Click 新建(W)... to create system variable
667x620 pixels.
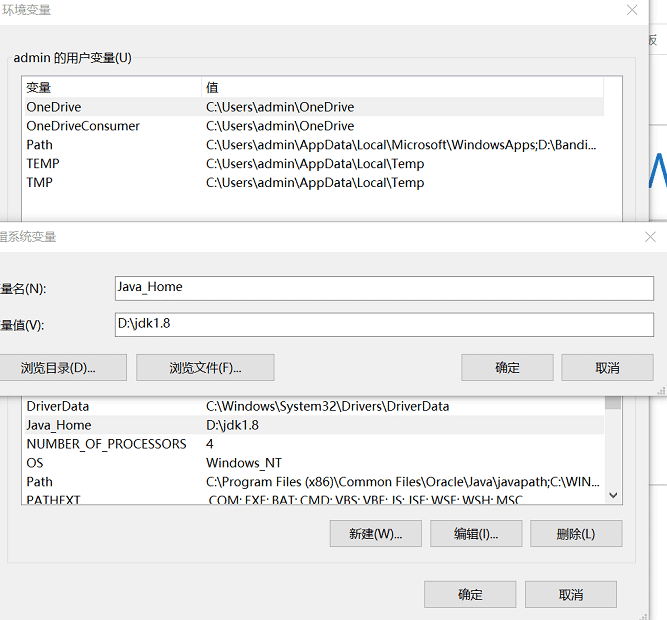click(x=376, y=533)
